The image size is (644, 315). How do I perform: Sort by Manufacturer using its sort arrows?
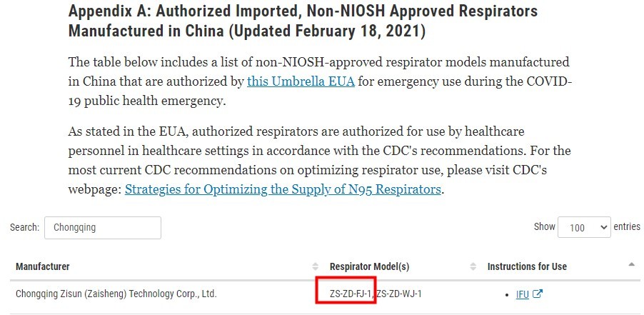[315, 266]
